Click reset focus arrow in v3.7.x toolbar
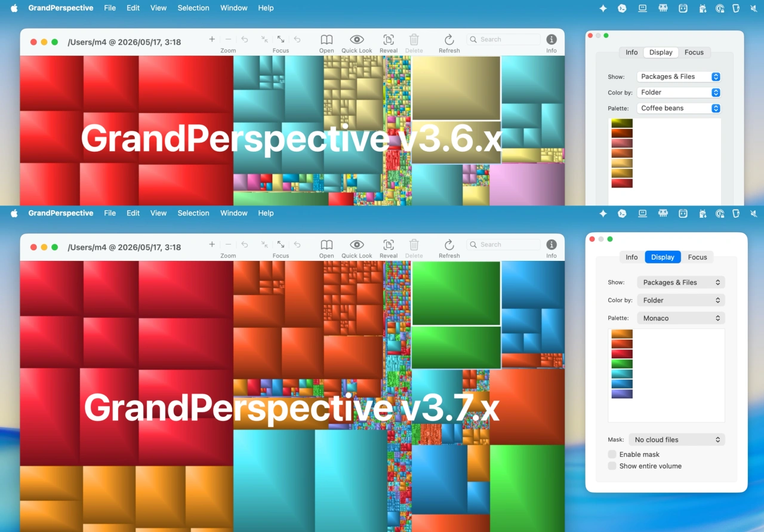764x532 pixels. click(297, 244)
